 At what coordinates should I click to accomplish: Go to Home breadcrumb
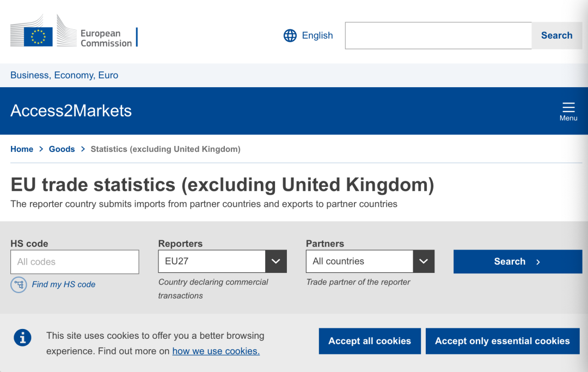click(22, 149)
